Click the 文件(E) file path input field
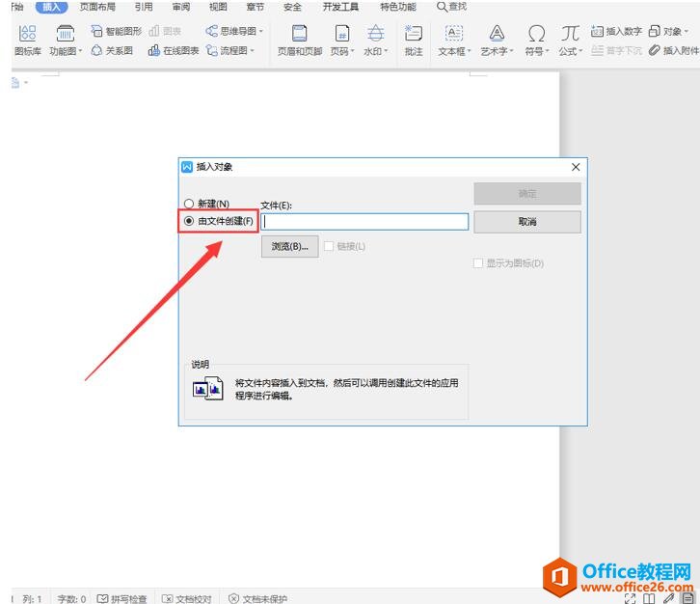This screenshot has height=604, width=700. tap(365, 222)
